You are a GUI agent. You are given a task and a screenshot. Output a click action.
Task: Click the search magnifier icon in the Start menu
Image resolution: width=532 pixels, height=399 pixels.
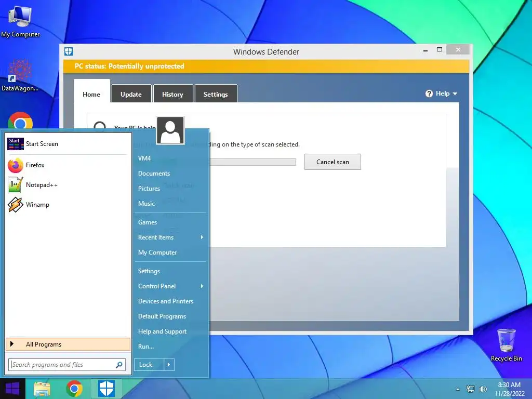point(119,365)
